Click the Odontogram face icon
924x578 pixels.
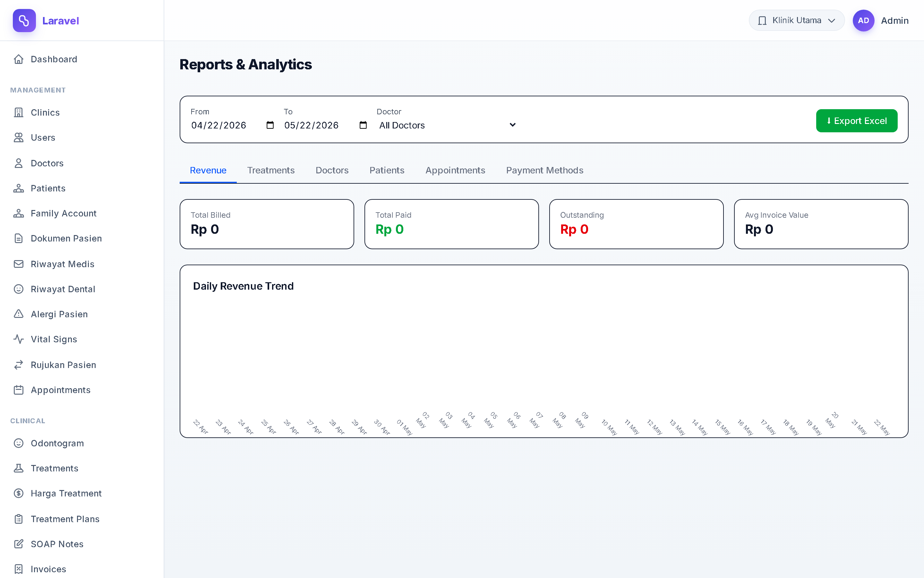tap(19, 443)
